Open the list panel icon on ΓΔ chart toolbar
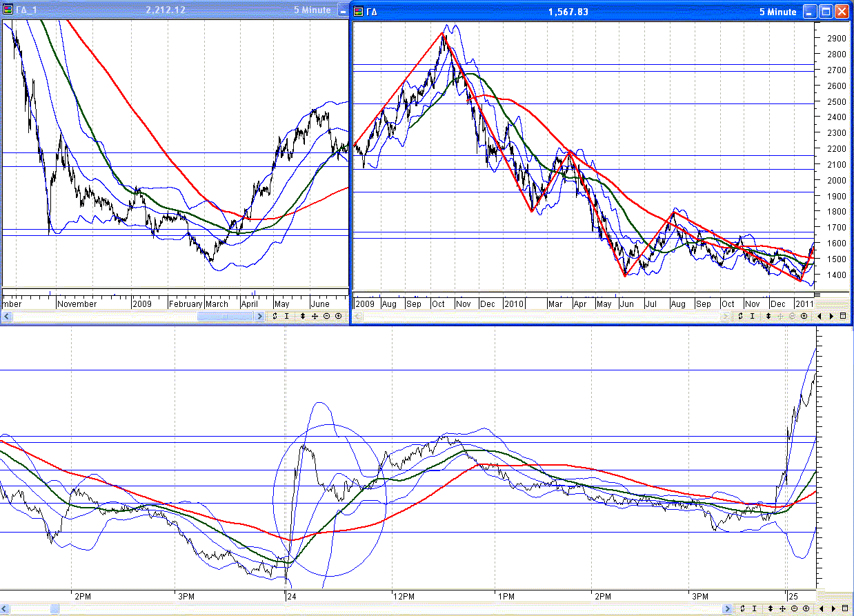854x616 pixels. pos(844,316)
